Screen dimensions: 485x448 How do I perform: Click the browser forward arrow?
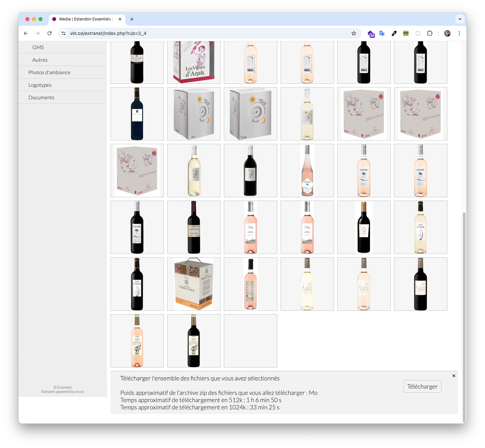point(38,33)
